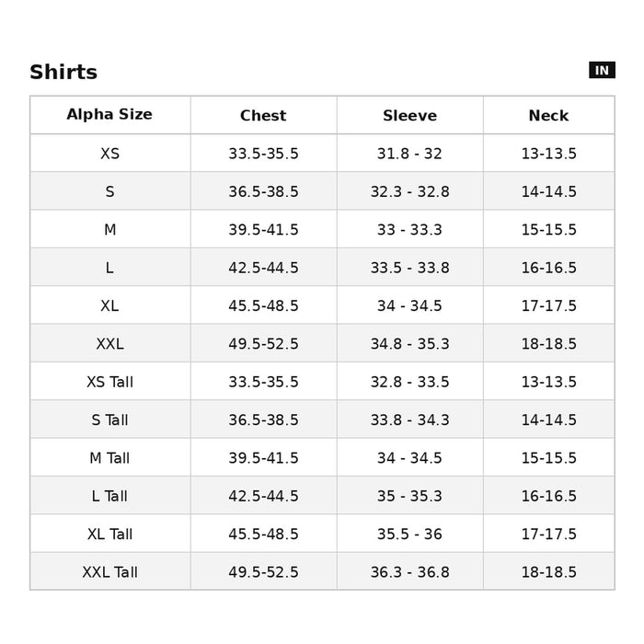Click the XXL Tall row label

(x=110, y=572)
